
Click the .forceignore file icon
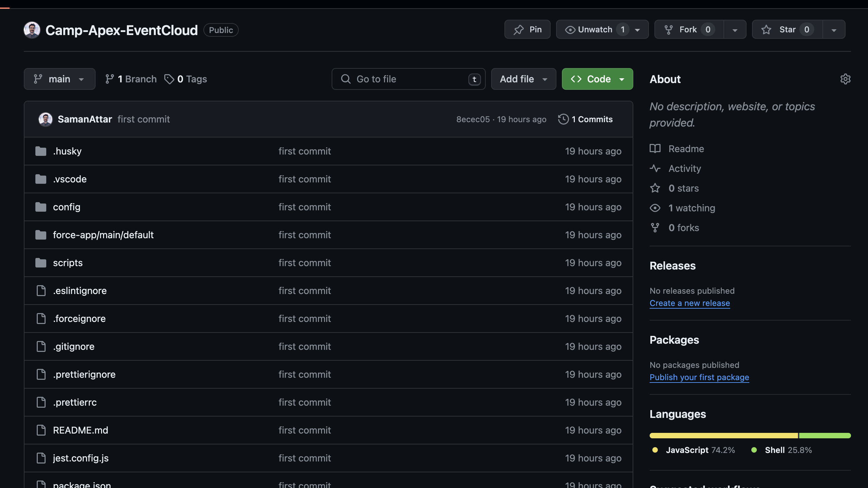tap(41, 319)
